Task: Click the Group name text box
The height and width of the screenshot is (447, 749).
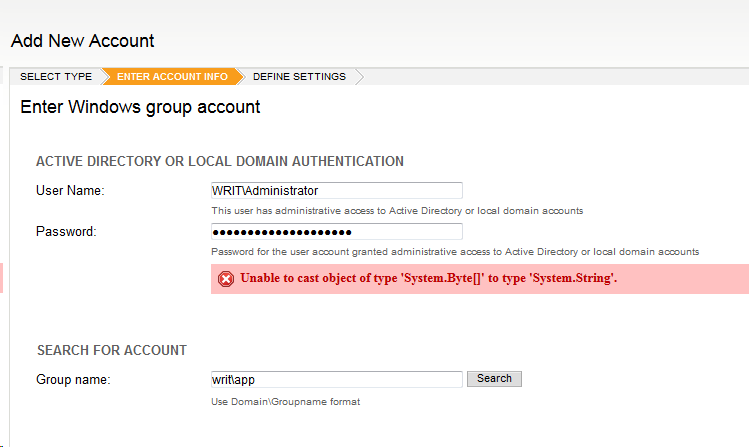Action: 336,379
